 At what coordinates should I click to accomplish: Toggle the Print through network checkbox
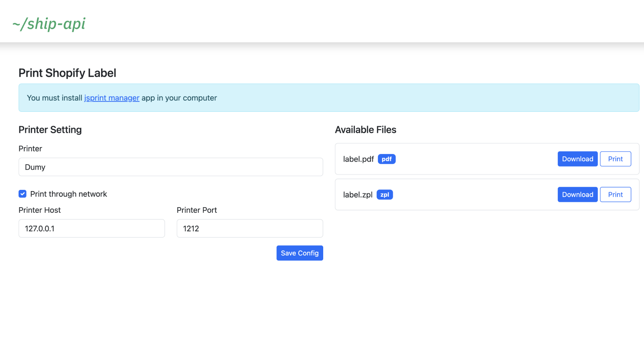(x=23, y=194)
